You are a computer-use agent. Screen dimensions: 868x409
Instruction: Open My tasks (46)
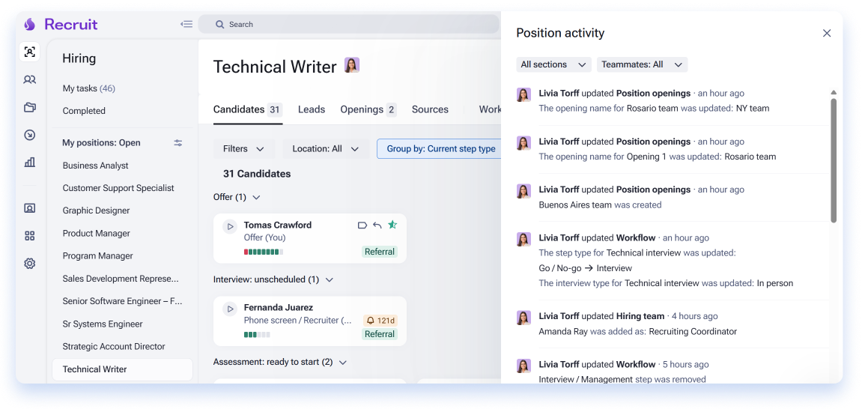click(89, 88)
